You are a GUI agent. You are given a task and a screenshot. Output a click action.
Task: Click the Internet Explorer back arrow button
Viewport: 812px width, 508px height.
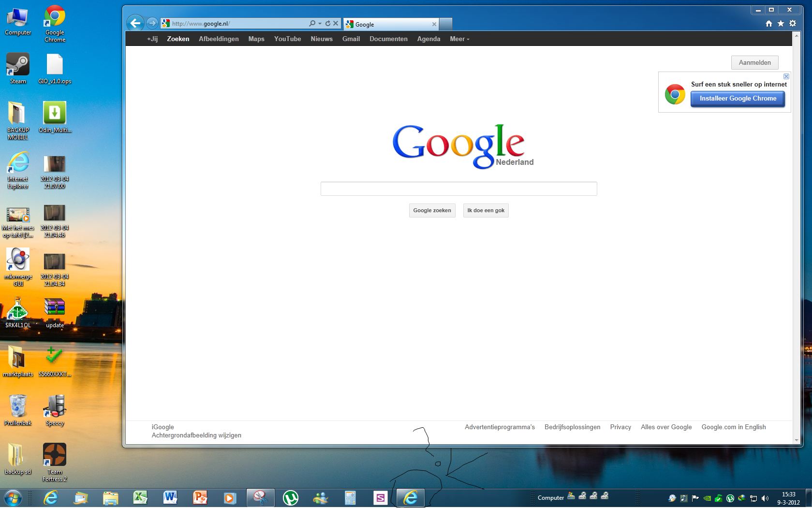click(x=135, y=23)
